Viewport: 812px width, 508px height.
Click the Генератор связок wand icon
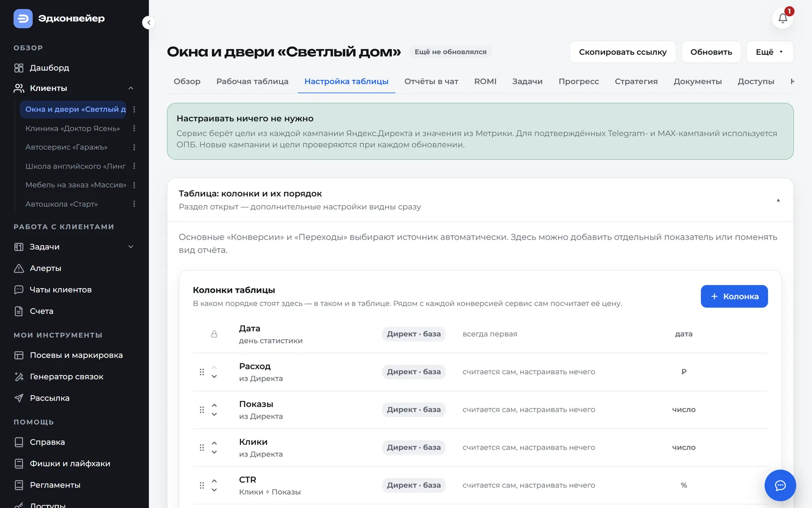click(19, 376)
